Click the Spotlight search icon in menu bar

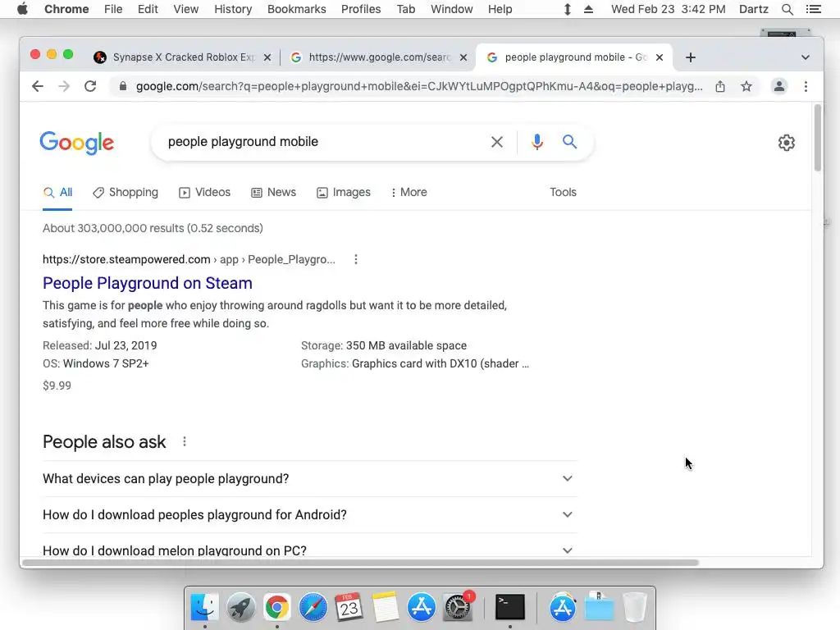tap(787, 9)
